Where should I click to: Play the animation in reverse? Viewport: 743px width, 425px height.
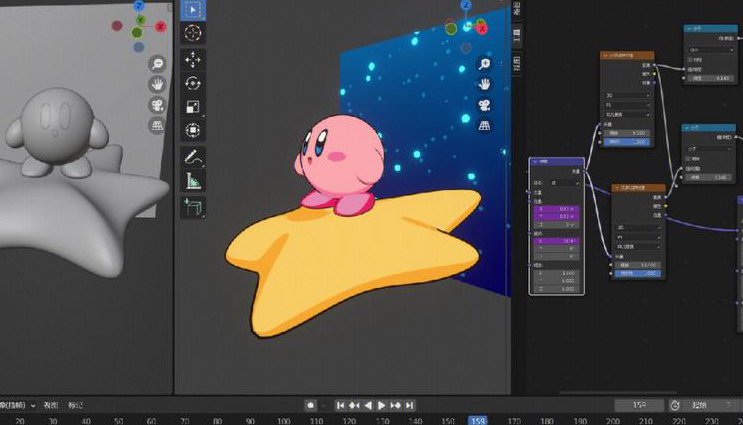[x=368, y=405]
